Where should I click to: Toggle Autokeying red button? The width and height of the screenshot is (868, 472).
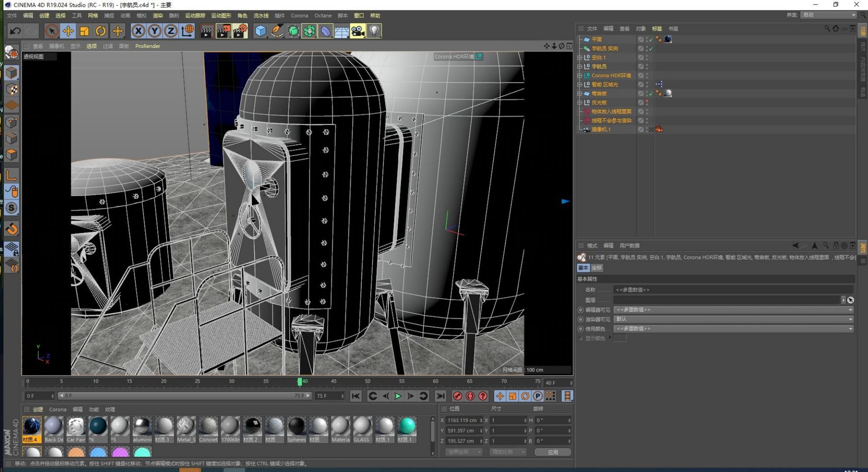tap(470, 396)
